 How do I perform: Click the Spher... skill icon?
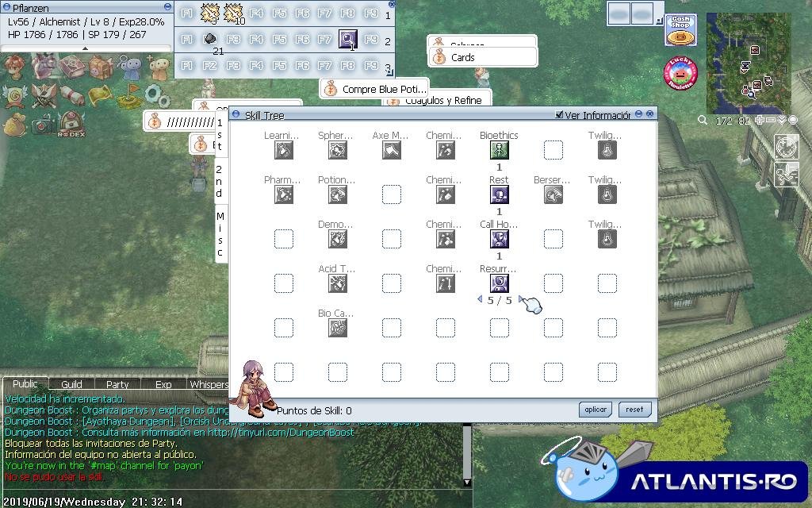pos(338,150)
